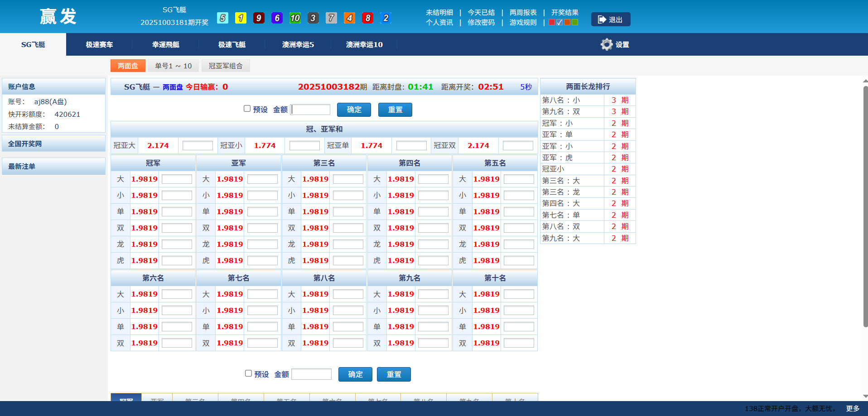The height and width of the screenshot is (416, 868).
Task: Open the 开奖结果 link in header
Action: [x=564, y=12]
